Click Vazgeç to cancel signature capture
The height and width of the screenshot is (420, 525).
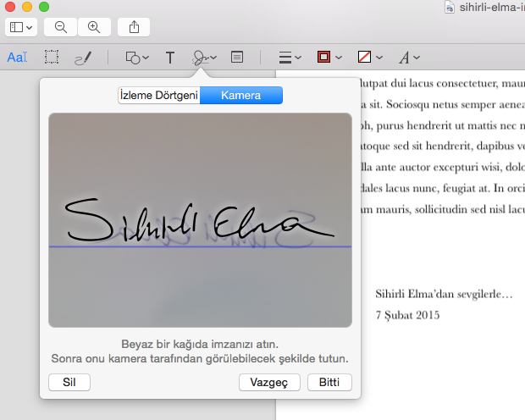[x=269, y=382]
